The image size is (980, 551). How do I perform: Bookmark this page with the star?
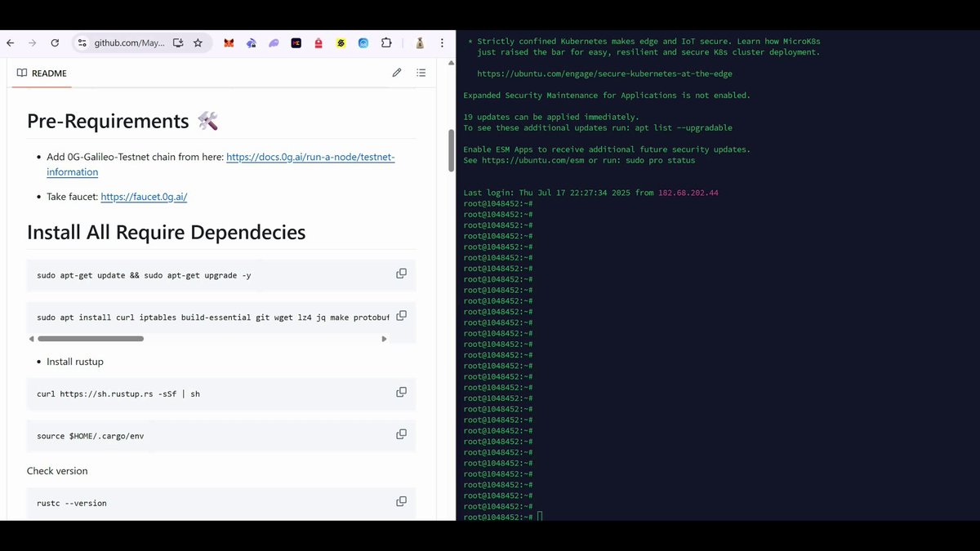point(198,42)
